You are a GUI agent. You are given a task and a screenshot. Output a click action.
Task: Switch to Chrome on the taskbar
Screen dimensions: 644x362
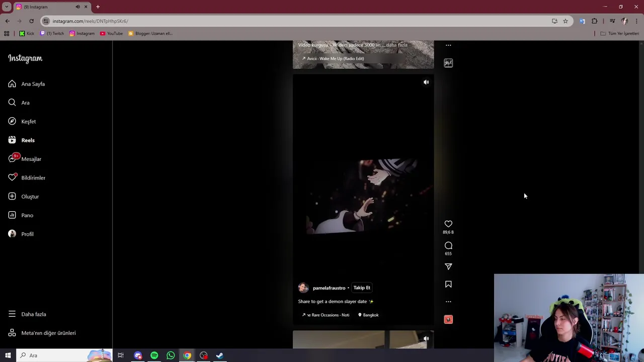click(x=187, y=355)
